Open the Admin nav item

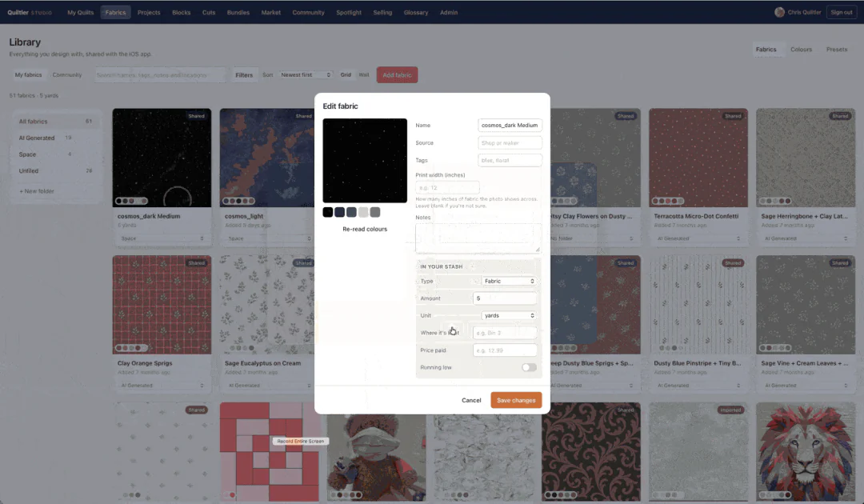449,12
